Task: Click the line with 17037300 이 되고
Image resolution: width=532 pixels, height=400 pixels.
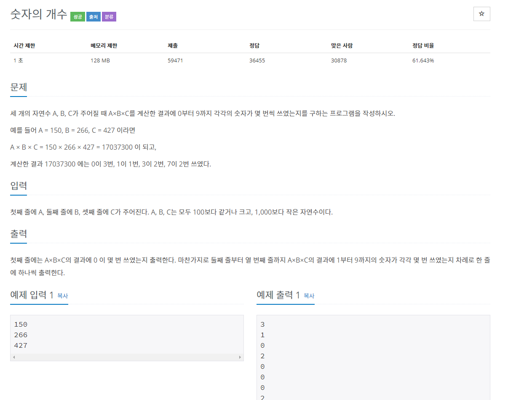Action: [83, 147]
